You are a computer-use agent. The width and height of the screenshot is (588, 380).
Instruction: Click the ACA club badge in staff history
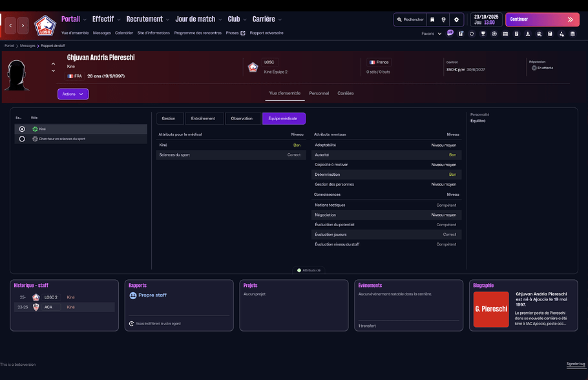pos(36,307)
